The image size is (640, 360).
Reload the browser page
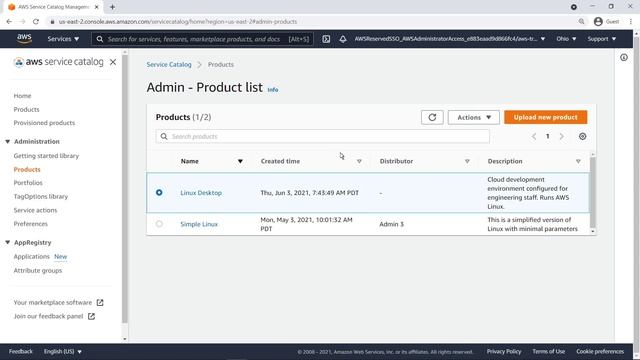pos(36,22)
